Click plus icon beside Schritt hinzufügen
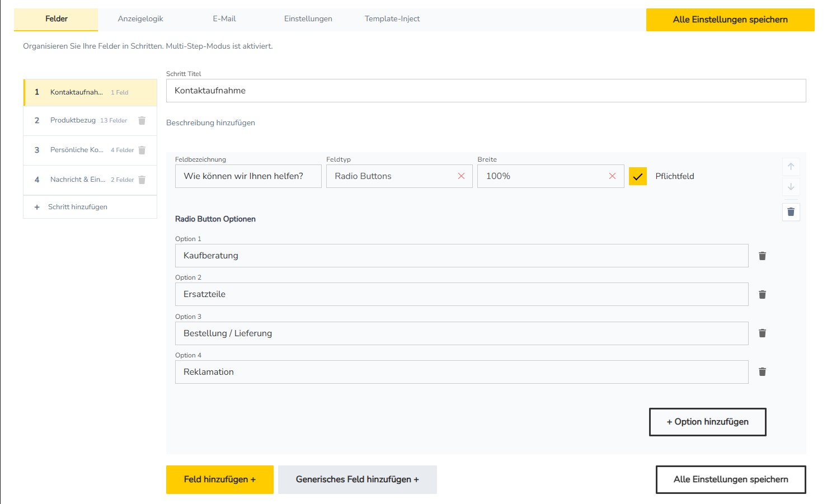Image resolution: width=827 pixels, height=504 pixels. coord(37,207)
